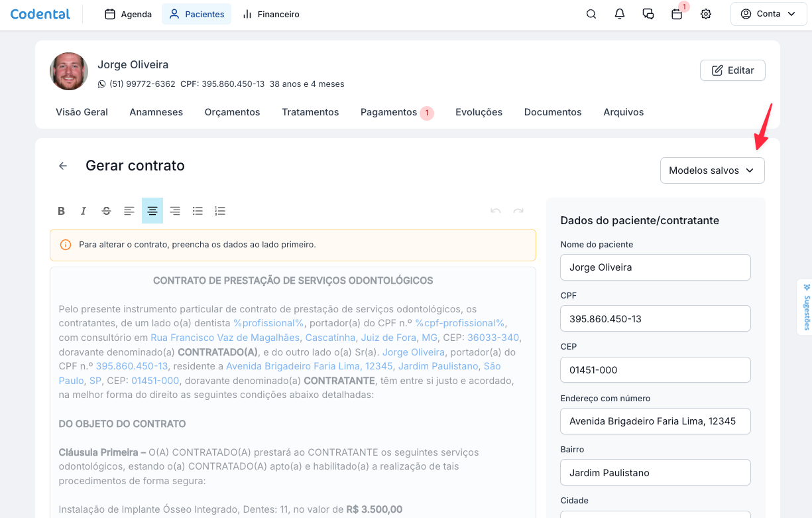Align contract text to the right
The width and height of the screenshot is (812, 518).
coord(175,211)
